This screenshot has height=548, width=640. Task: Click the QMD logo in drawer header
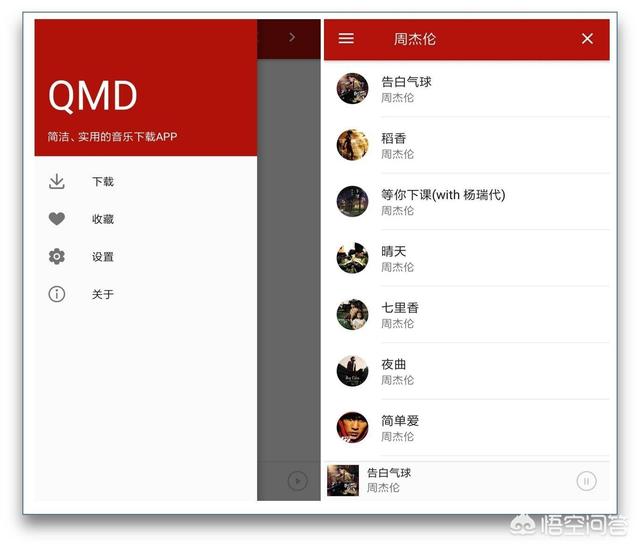pyautogui.click(x=93, y=95)
